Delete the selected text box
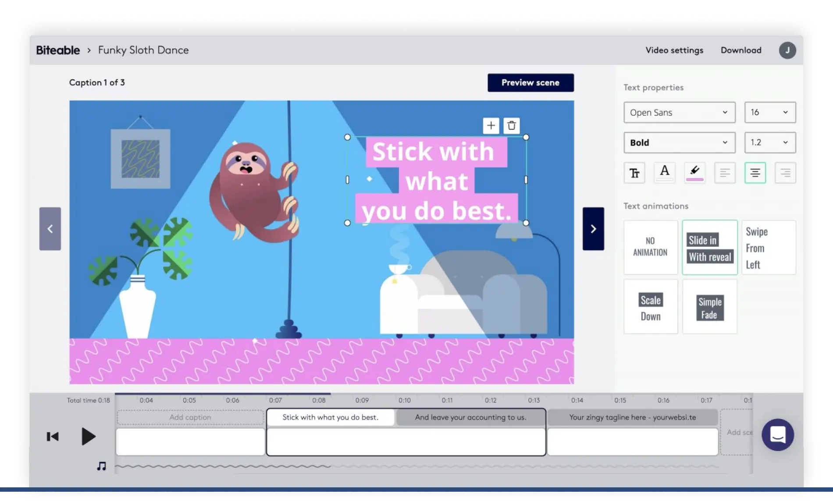This screenshot has width=833, height=504. (511, 125)
